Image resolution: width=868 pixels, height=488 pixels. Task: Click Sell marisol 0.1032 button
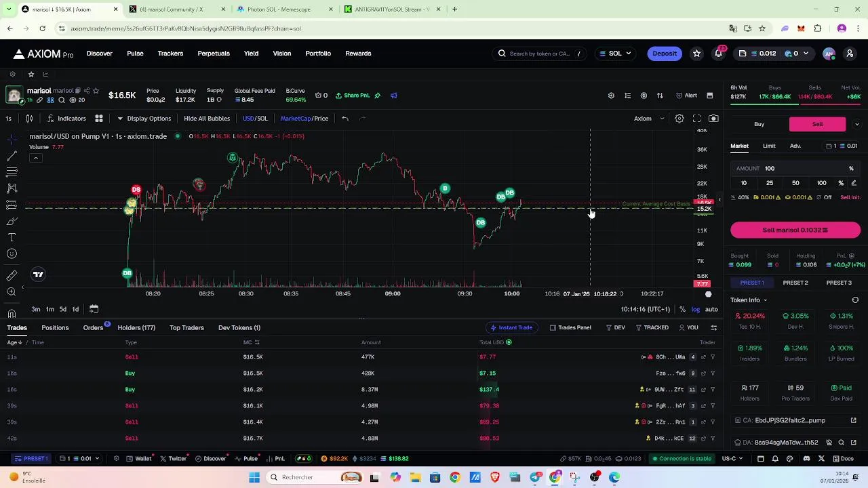tap(795, 230)
